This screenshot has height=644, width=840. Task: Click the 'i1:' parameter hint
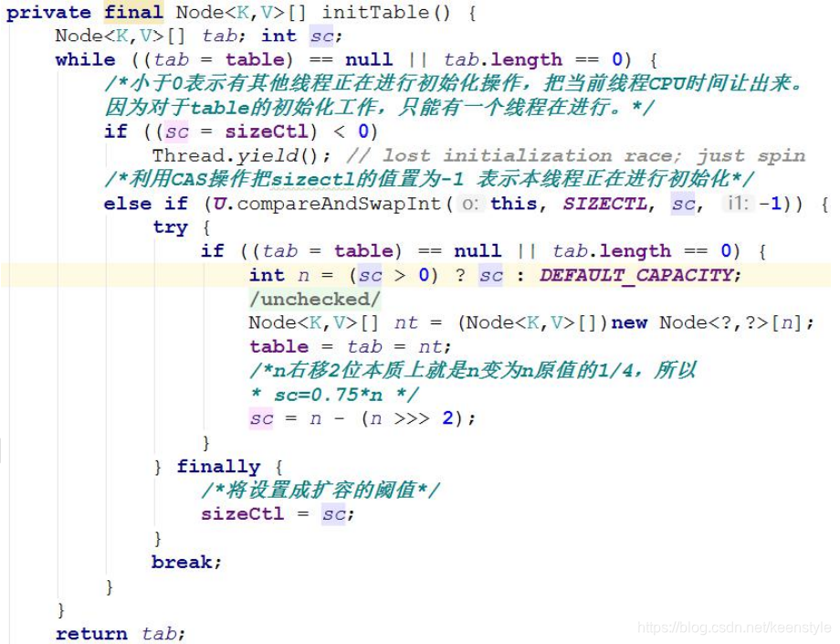739,204
